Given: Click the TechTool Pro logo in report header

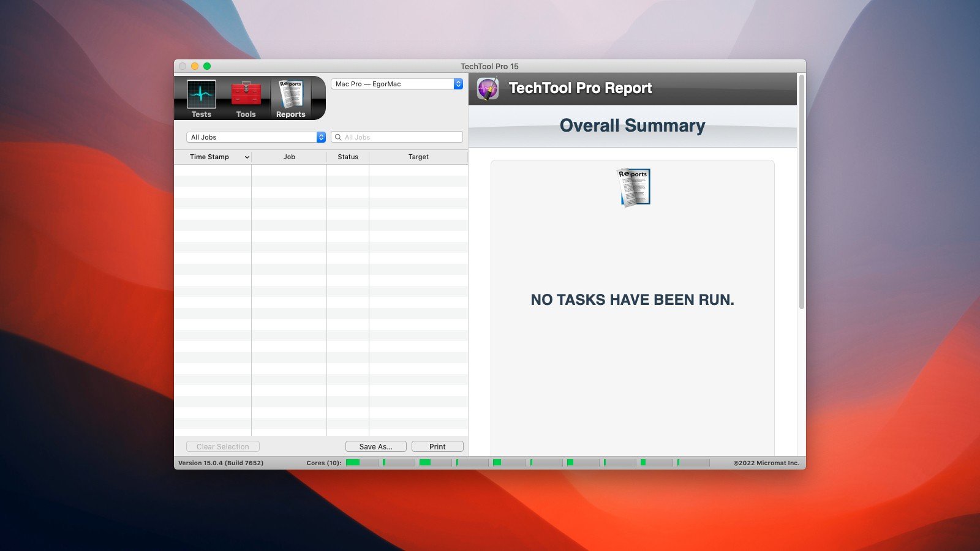Looking at the screenshot, I should point(488,89).
